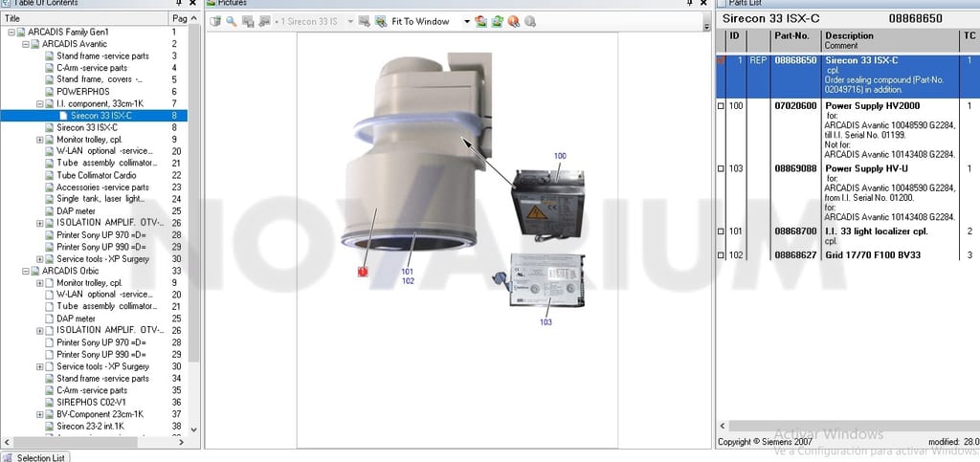Tick the checkbox for Grid 17/70 F100 BV33

pos(722,254)
